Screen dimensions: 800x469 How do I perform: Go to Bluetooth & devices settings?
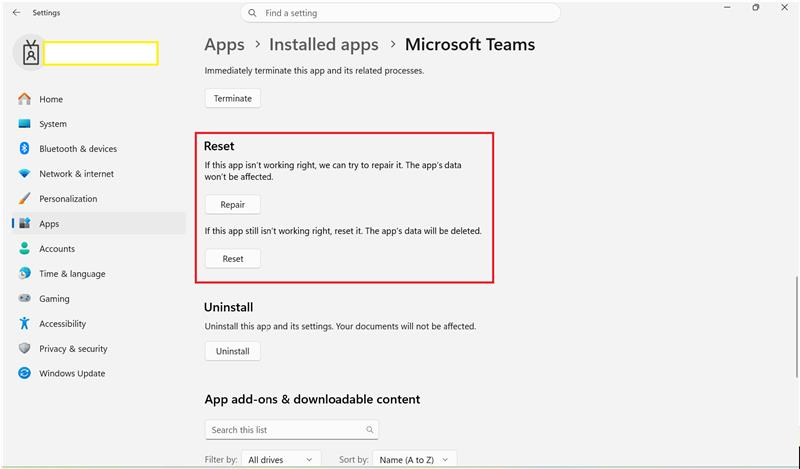click(x=99, y=149)
